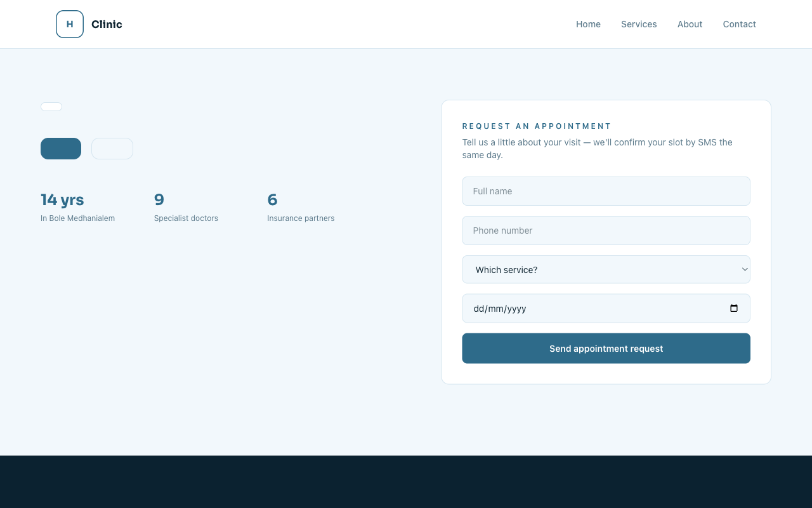Screen dimensions: 812x508
Task: Click the Clinic brand name
Action: 107,24
